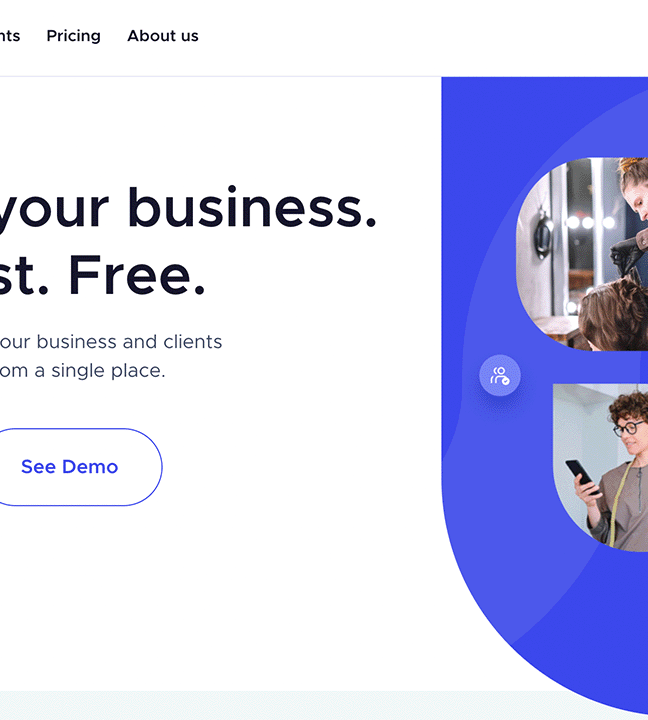Click the partially visible 'nts' nav link

[x=10, y=36]
